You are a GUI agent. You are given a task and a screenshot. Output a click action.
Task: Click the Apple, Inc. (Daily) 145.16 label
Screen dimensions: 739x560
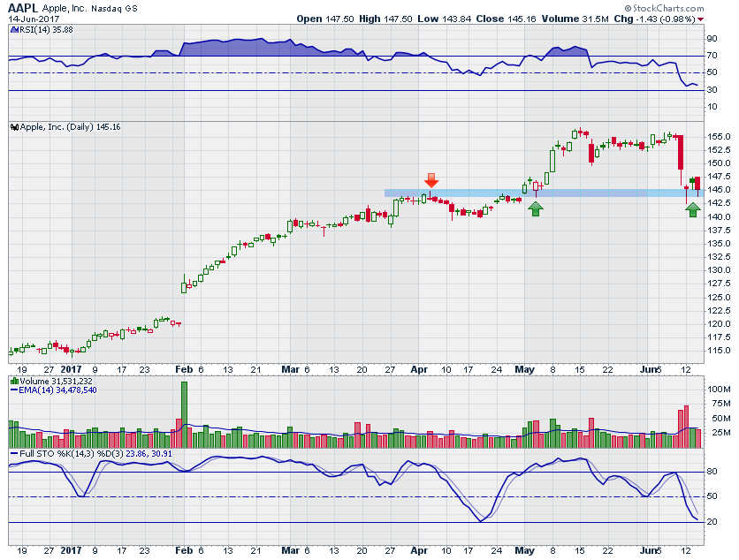pos(70,127)
